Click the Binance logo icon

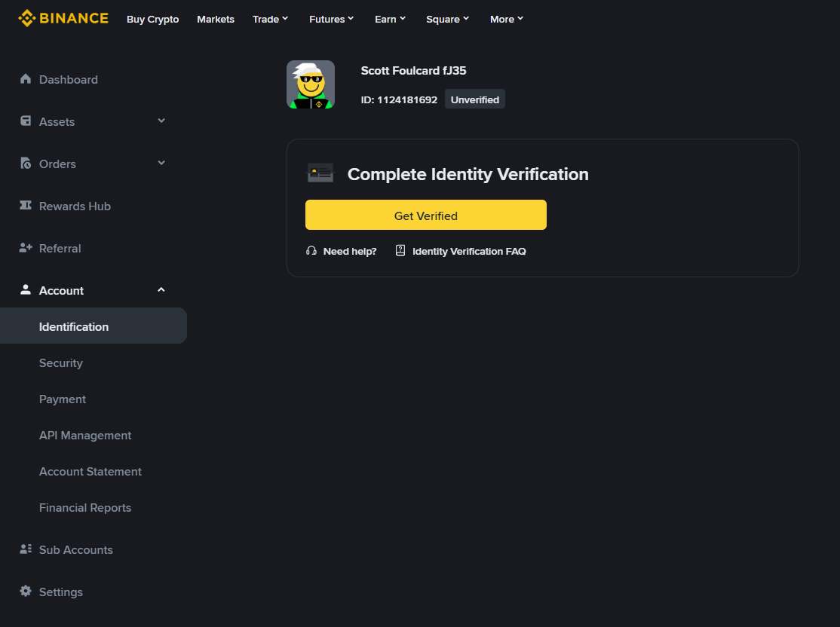point(26,18)
